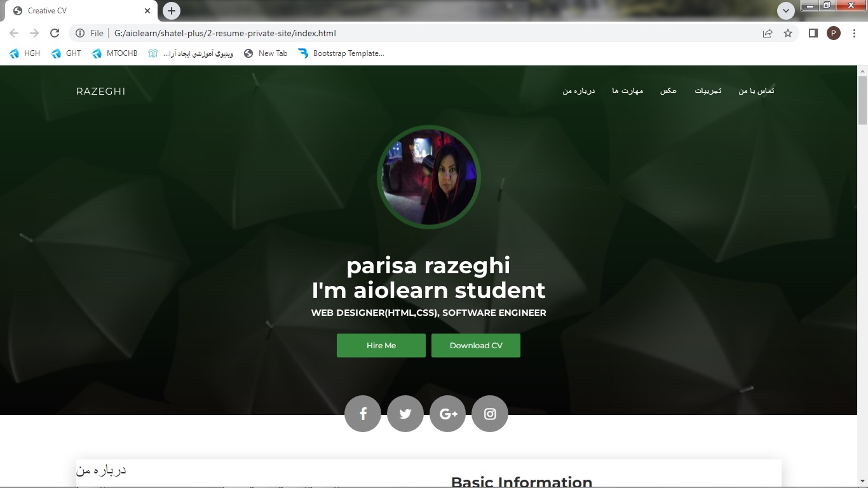Open the Bootstrap Template bookmark
This screenshot has width=868, height=488.
point(341,53)
